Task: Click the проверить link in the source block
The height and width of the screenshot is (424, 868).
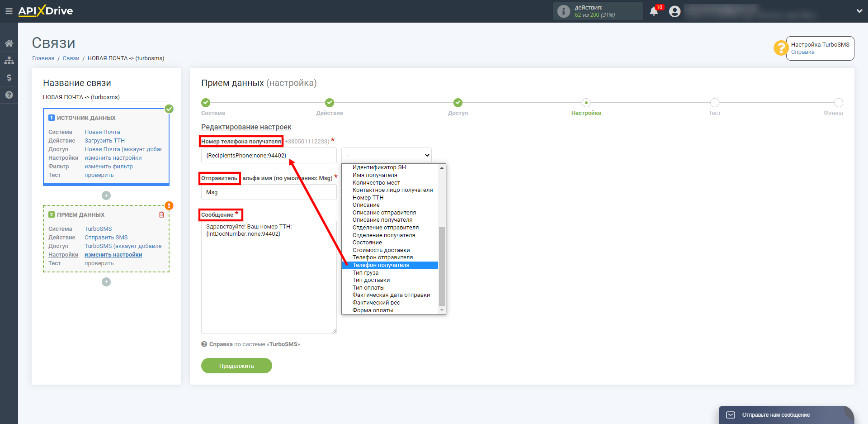Action: point(99,175)
